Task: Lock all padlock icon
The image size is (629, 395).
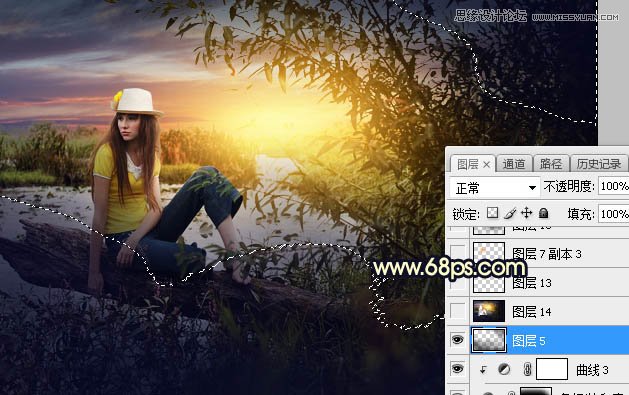Action: click(544, 213)
